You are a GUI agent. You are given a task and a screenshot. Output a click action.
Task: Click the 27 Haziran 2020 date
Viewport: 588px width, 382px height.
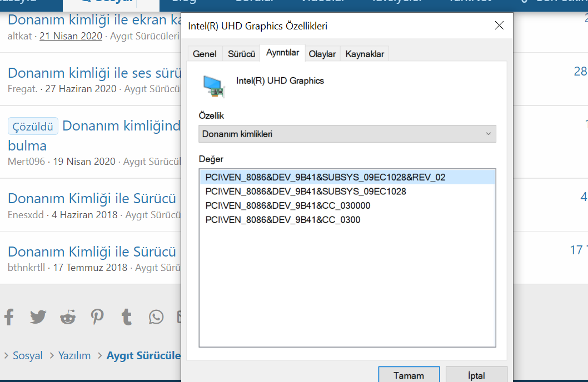click(x=81, y=89)
